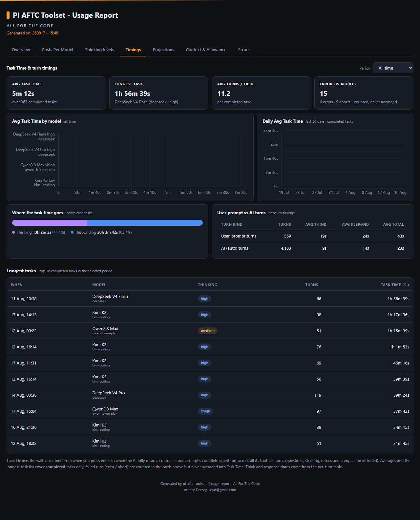Screen dimensions: 420x520
Task: Click the Task Time info icon in header
Action: tap(404, 285)
